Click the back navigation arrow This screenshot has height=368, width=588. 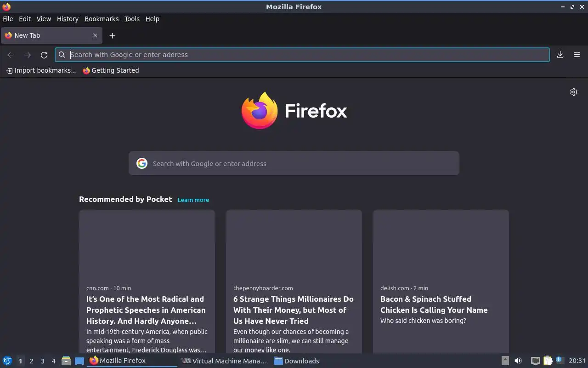pos(11,55)
